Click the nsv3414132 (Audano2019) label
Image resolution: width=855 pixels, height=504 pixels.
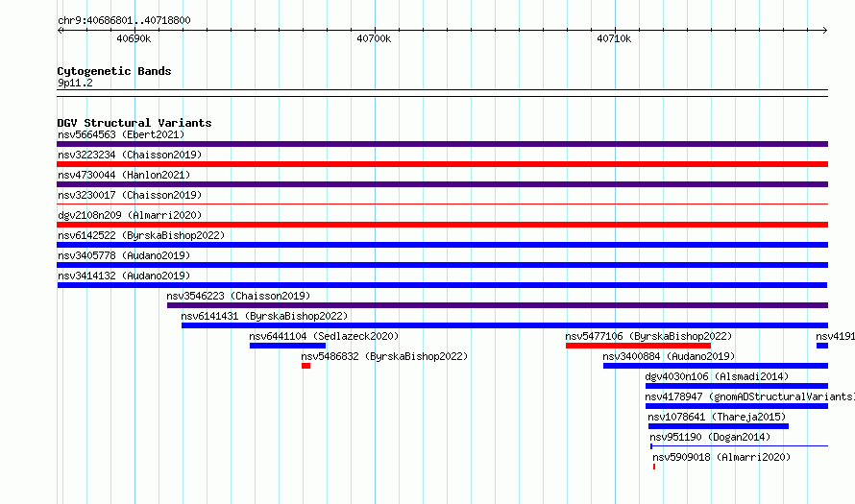[x=124, y=276]
